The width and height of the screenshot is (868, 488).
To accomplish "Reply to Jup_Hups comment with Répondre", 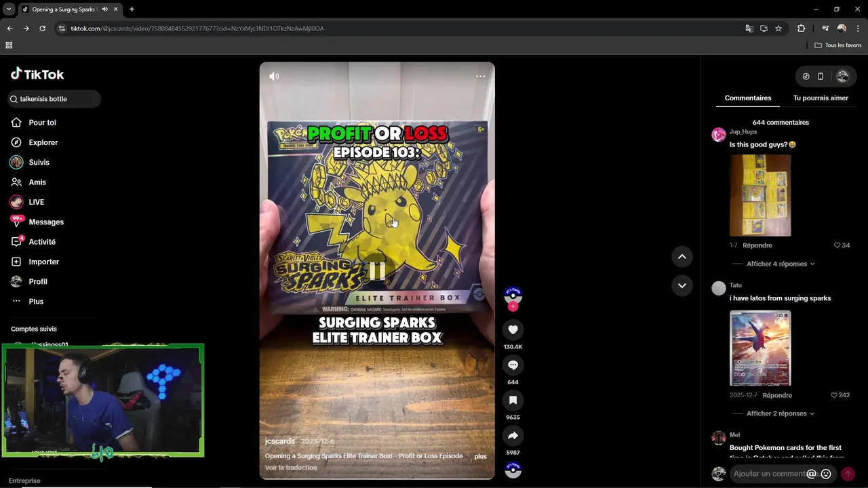I will click(757, 245).
